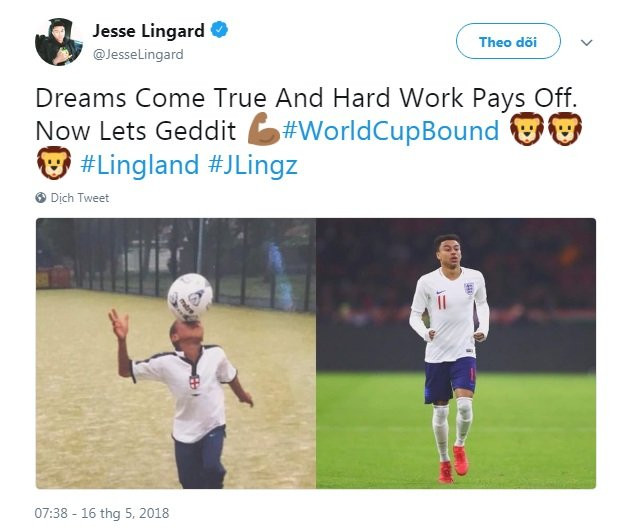
Task: Click the second lion emoji after #WorldCupBound
Action: pyautogui.click(x=564, y=129)
